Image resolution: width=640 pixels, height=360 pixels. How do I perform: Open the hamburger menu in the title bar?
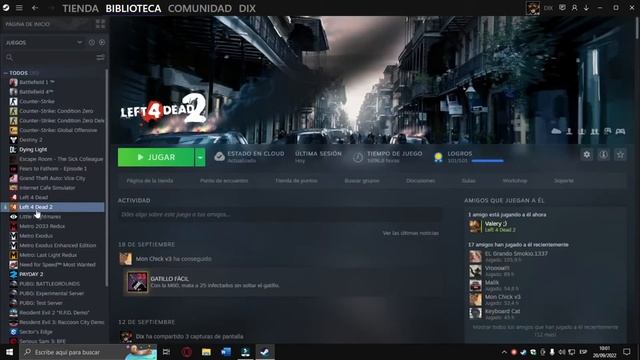click(x=19, y=8)
